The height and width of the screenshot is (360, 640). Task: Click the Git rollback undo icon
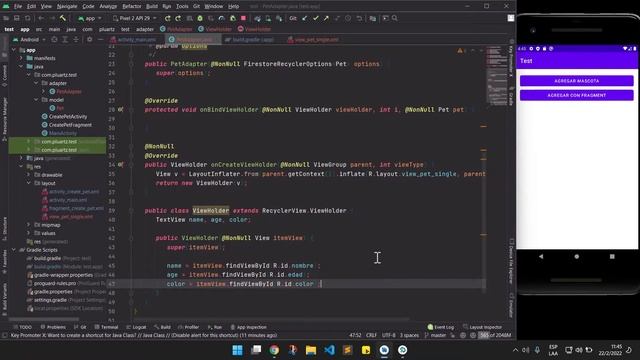click(x=359, y=18)
